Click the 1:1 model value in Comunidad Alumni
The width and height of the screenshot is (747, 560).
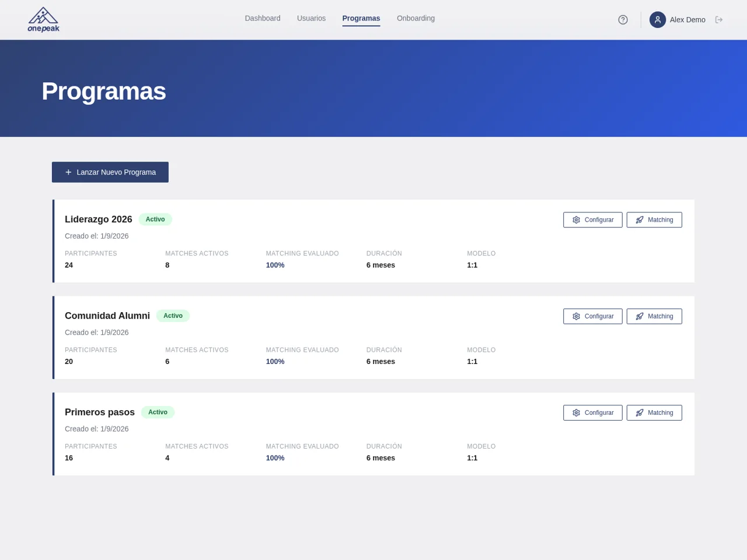(x=472, y=361)
